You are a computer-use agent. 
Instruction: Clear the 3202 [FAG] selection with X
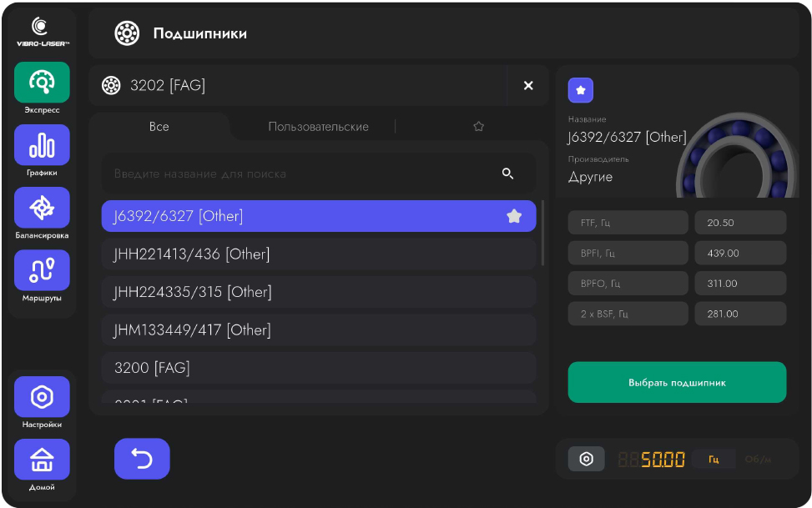[528, 85]
